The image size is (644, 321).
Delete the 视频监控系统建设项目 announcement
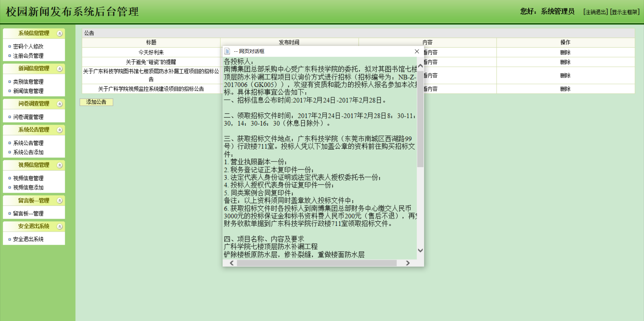(x=565, y=89)
